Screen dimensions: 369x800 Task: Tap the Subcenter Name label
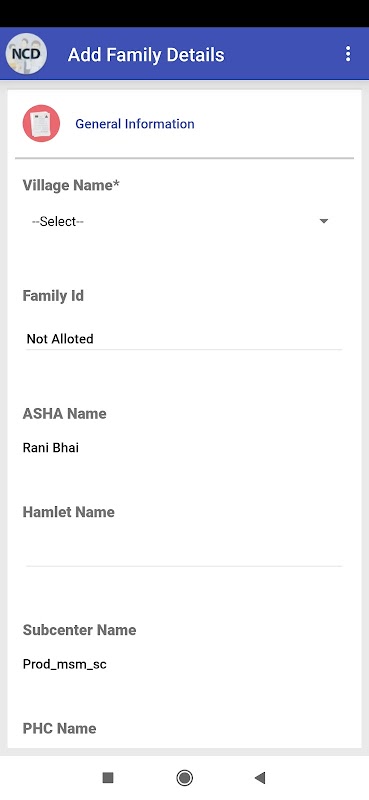[x=80, y=630]
